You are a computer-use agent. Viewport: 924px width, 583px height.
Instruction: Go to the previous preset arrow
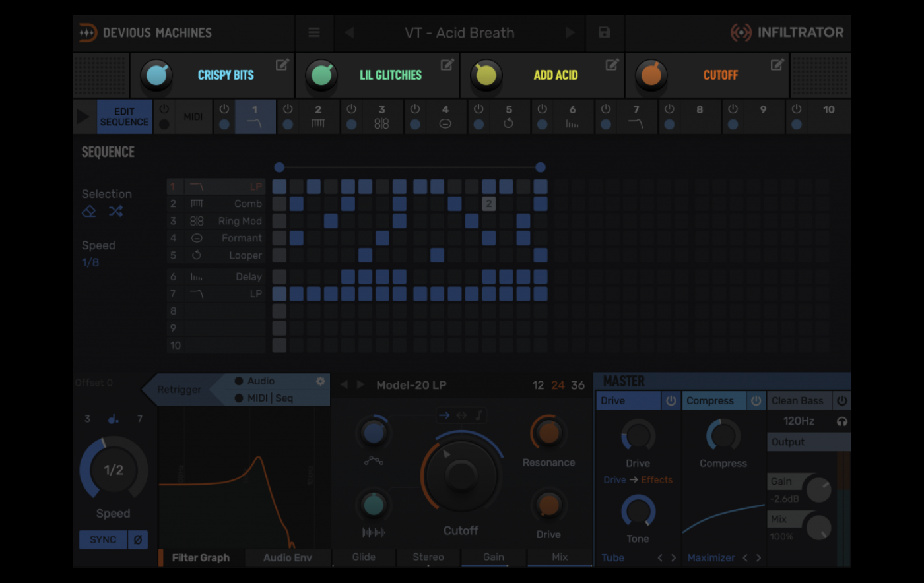pos(349,32)
